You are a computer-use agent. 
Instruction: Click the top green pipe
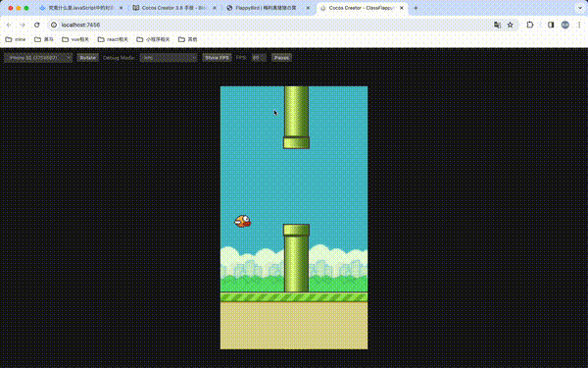point(296,118)
